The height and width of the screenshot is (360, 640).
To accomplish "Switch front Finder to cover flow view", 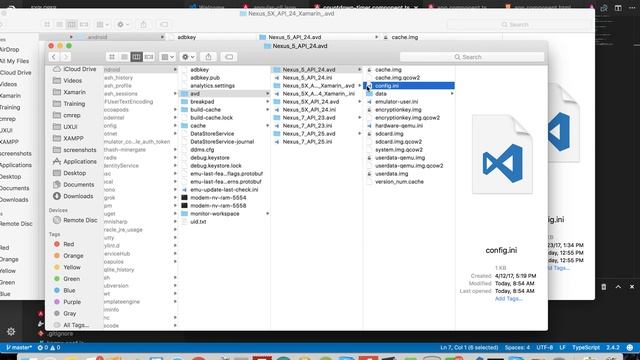I will 149,57.
